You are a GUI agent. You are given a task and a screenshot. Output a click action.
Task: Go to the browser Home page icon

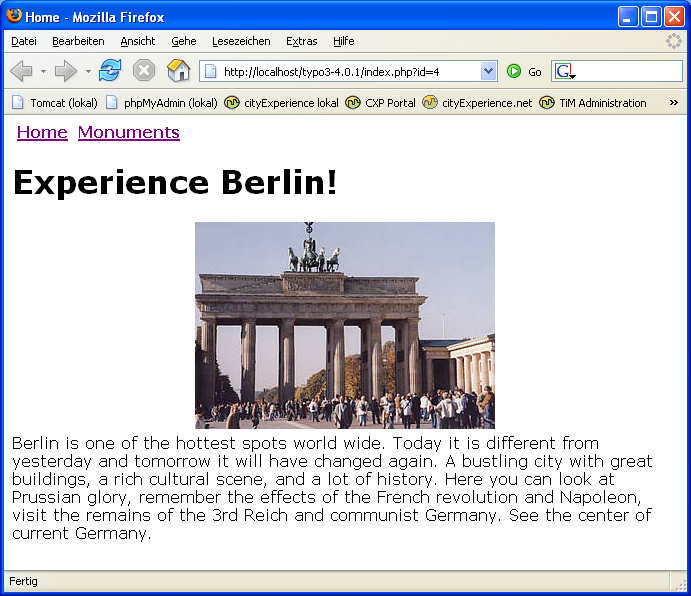point(178,71)
